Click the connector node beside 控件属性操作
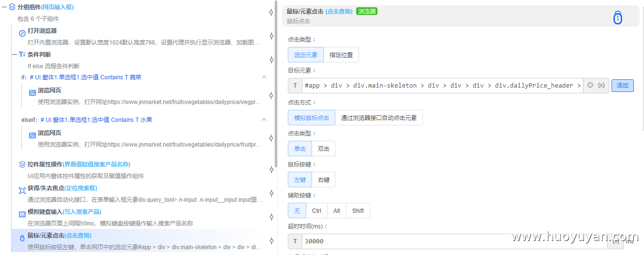The image size is (644, 255). [271, 169]
